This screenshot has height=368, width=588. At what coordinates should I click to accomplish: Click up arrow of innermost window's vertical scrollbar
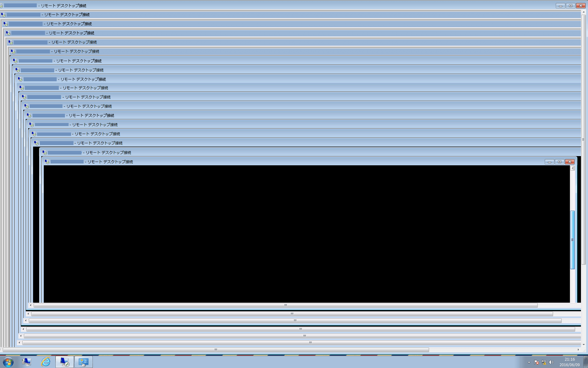pos(572,168)
